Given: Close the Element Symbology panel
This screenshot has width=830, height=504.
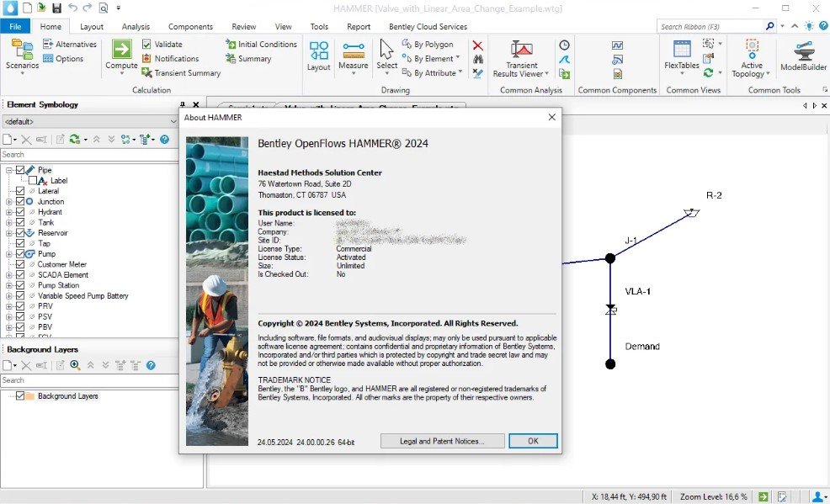Looking at the screenshot, I should (196, 104).
